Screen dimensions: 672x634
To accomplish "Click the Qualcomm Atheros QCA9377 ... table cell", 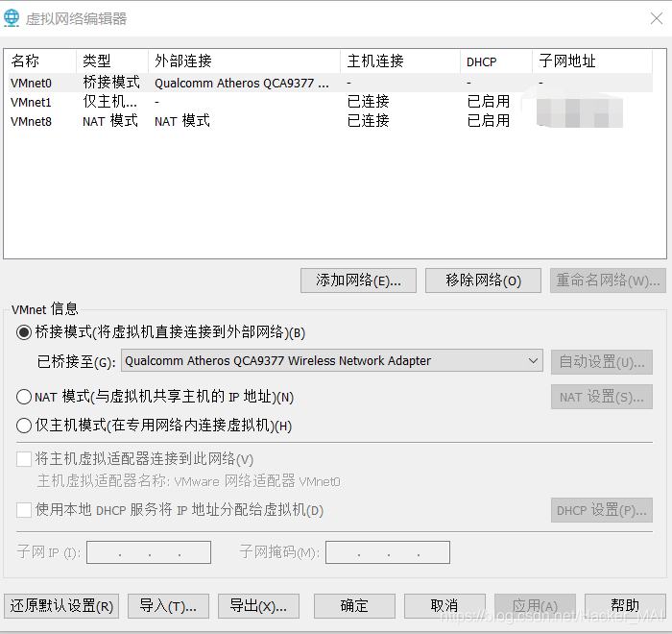I will coord(242,83).
